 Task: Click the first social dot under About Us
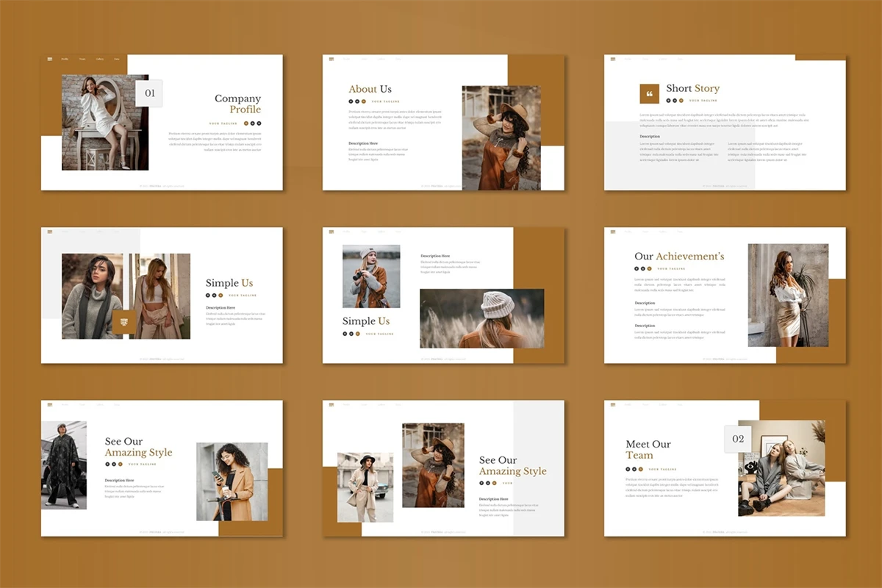tap(351, 101)
